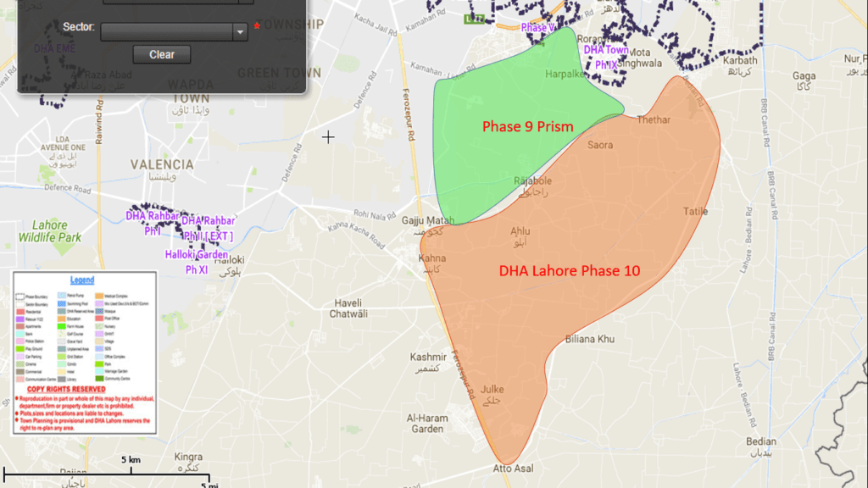Click the Sector dropdown arrow button
This screenshot has height=488, width=868.
pos(240,30)
